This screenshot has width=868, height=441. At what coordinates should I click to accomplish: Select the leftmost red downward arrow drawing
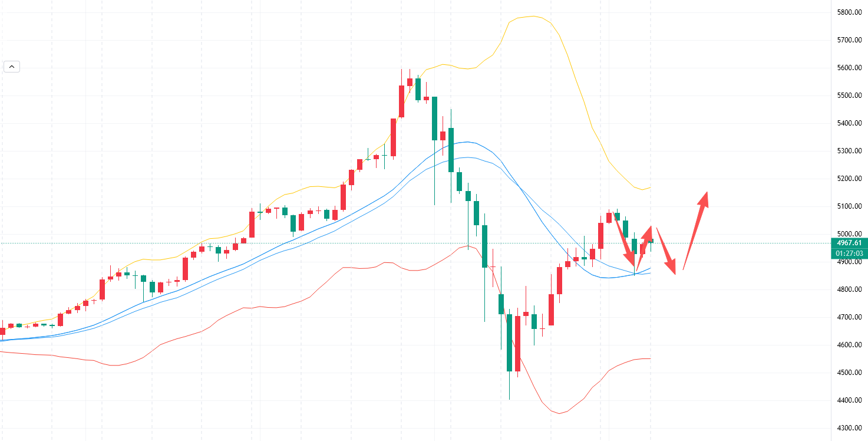(625, 242)
